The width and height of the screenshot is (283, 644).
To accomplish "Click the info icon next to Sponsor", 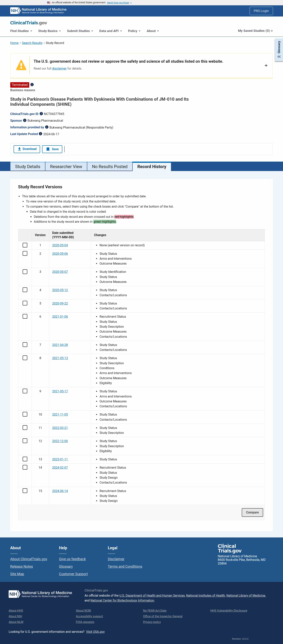I will coord(25,120).
